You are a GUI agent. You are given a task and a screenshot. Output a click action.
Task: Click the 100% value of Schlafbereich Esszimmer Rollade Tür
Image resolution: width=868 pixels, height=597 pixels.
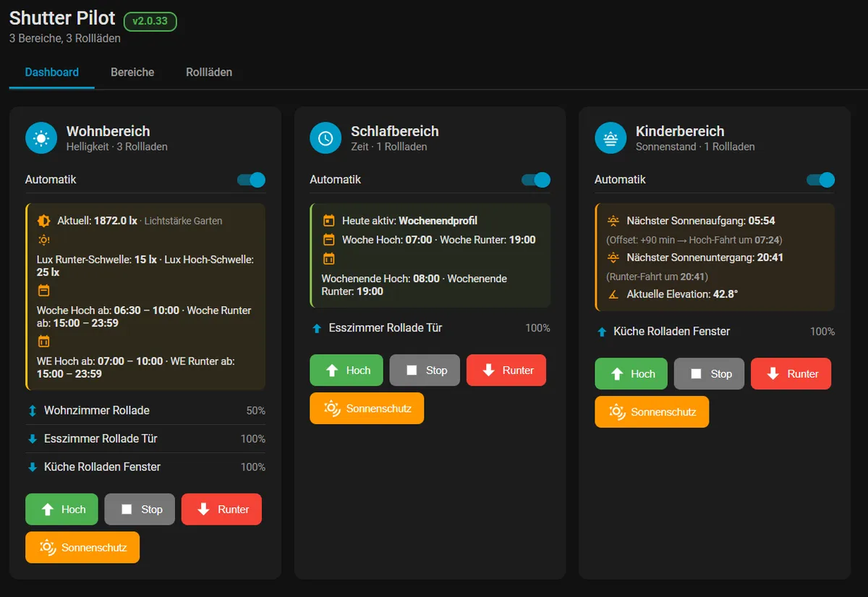click(x=537, y=329)
